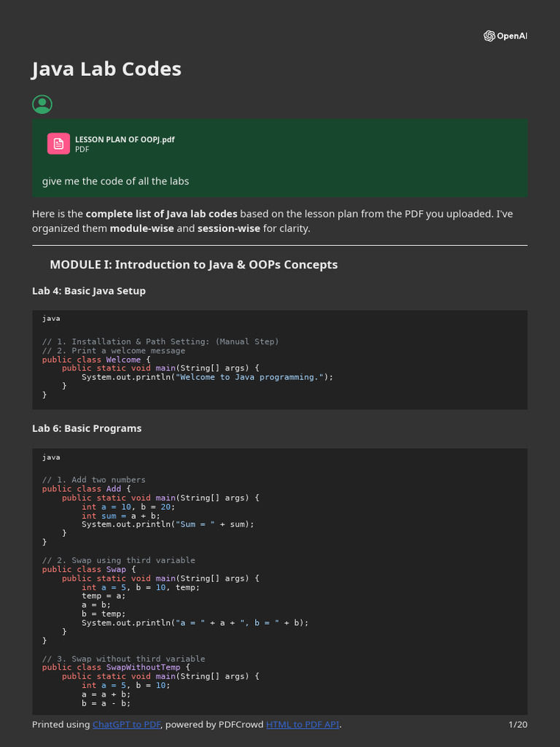Click the green user avatar icon
The width and height of the screenshot is (560, 747).
(42, 104)
